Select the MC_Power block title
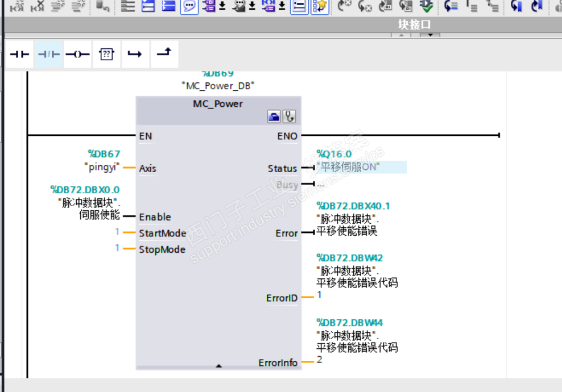Screen dimensions: 562x392 coord(218,104)
